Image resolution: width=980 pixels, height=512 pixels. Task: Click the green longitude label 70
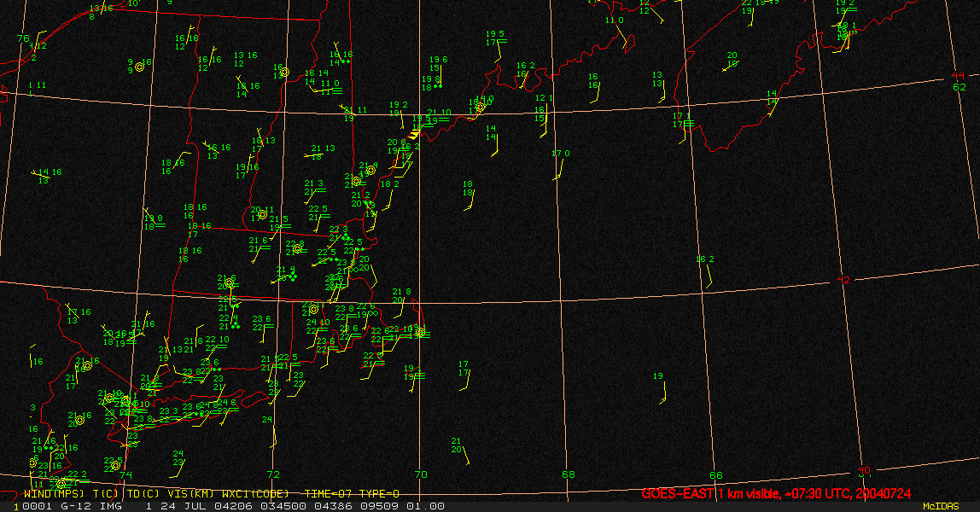[x=421, y=475]
